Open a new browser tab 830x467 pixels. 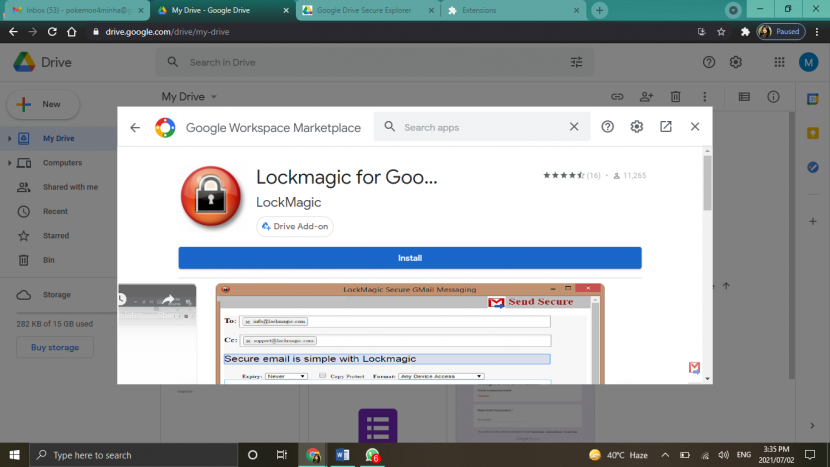tap(599, 10)
